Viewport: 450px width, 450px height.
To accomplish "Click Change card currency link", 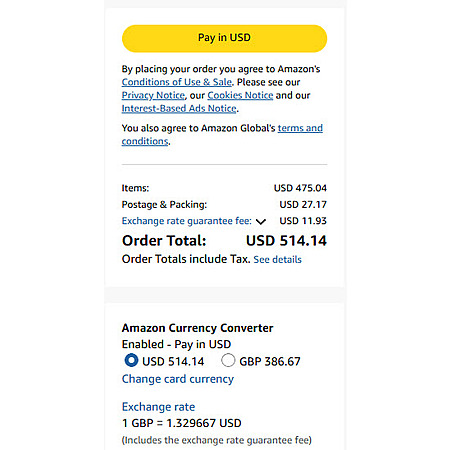I will point(178,379).
